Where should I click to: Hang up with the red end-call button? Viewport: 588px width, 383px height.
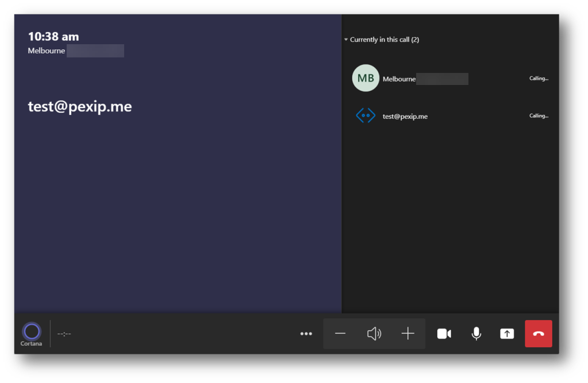tap(539, 334)
